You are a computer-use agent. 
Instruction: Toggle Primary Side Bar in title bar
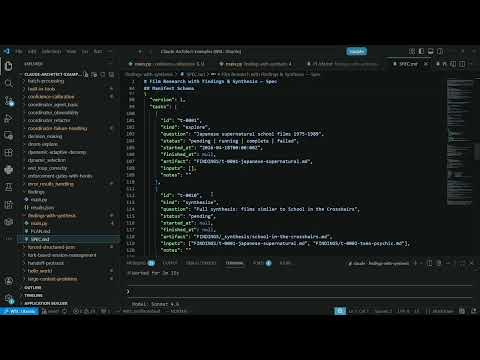coord(421,51)
